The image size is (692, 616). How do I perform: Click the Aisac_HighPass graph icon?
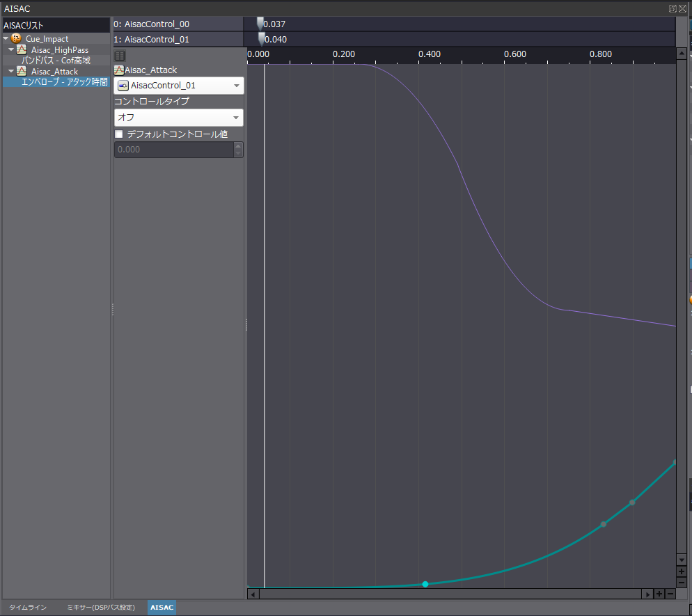click(22, 49)
